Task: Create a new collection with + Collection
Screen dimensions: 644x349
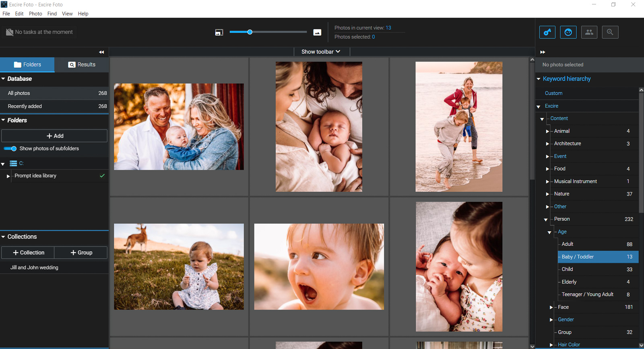Action: [x=28, y=253]
